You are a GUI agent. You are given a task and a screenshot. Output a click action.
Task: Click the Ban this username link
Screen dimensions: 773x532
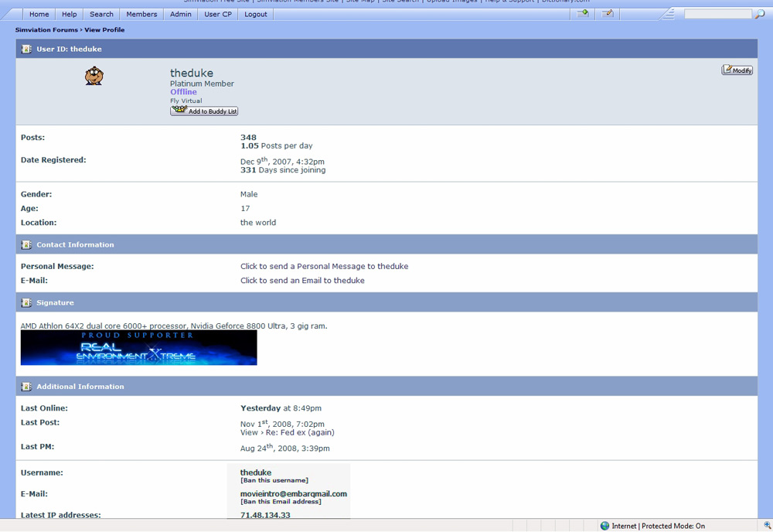click(x=274, y=481)
